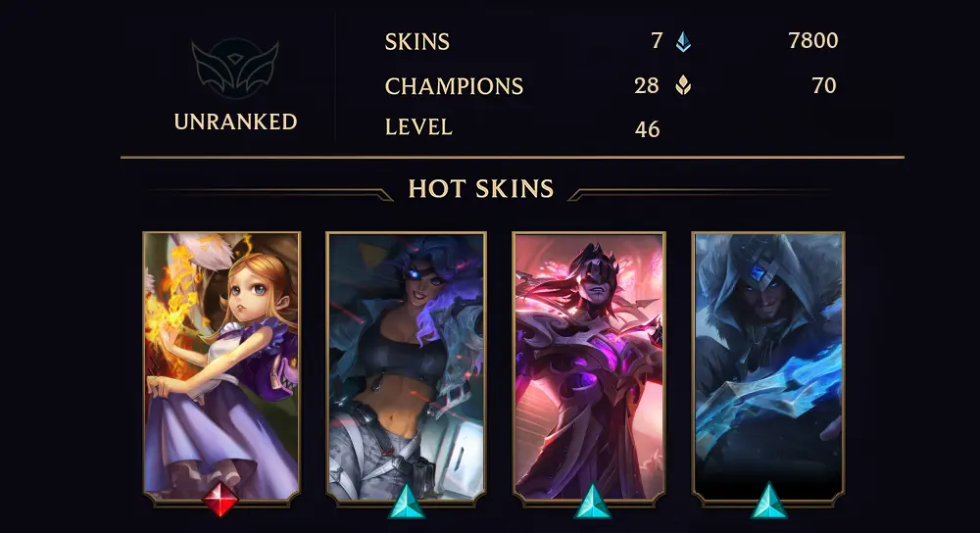This screenshot has height=533, width=980.
Task: Click the red gem under Annie skin
Action: (220, 499)
